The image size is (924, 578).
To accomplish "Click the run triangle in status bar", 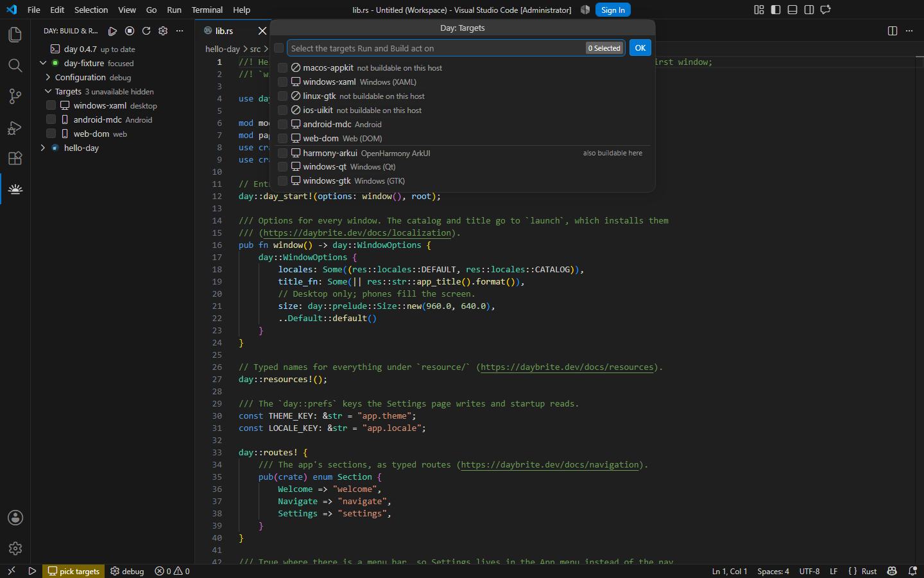I will [x=32, y=571].
